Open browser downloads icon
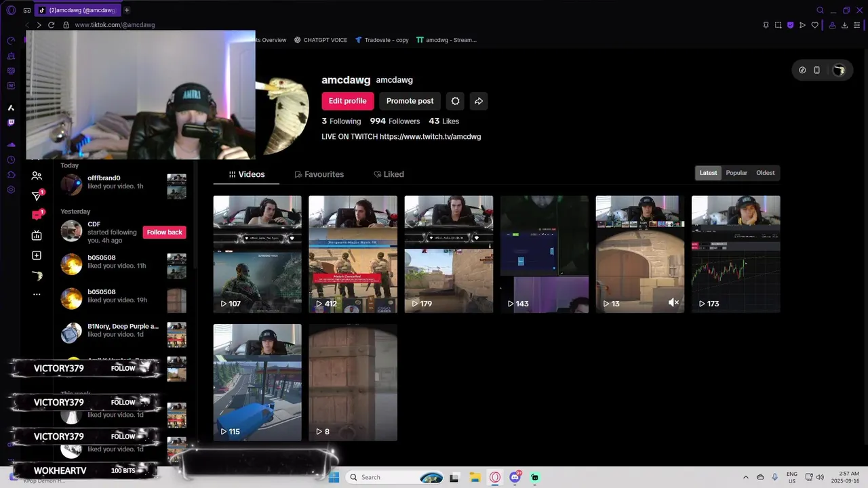The height and width of the screenshot is (488, 868). click(844, 25)
